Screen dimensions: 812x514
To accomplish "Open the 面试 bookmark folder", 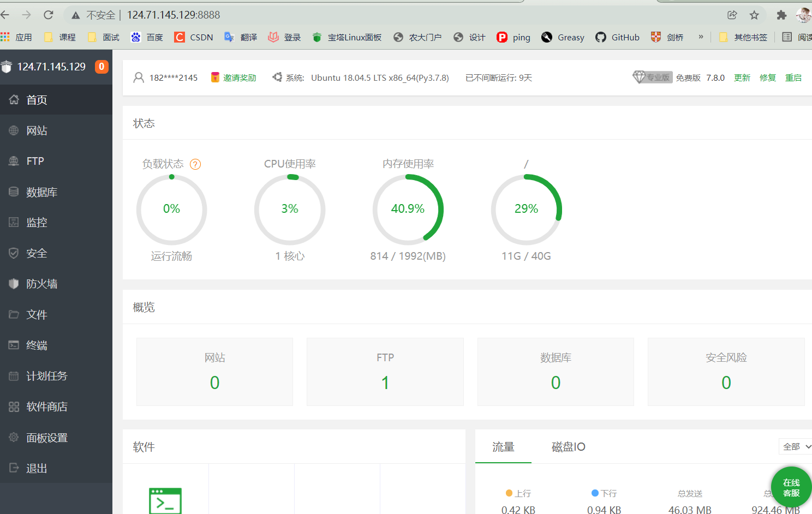I will [104, 37].
